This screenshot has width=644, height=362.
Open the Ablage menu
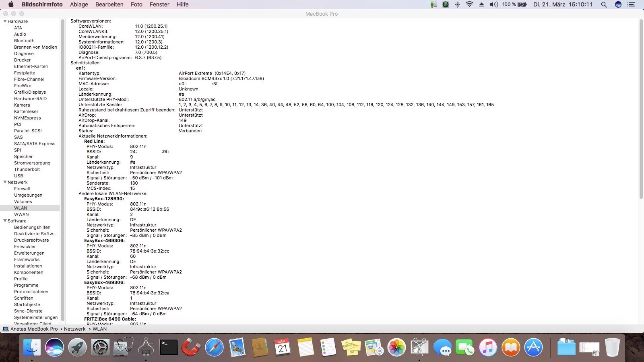79,4
